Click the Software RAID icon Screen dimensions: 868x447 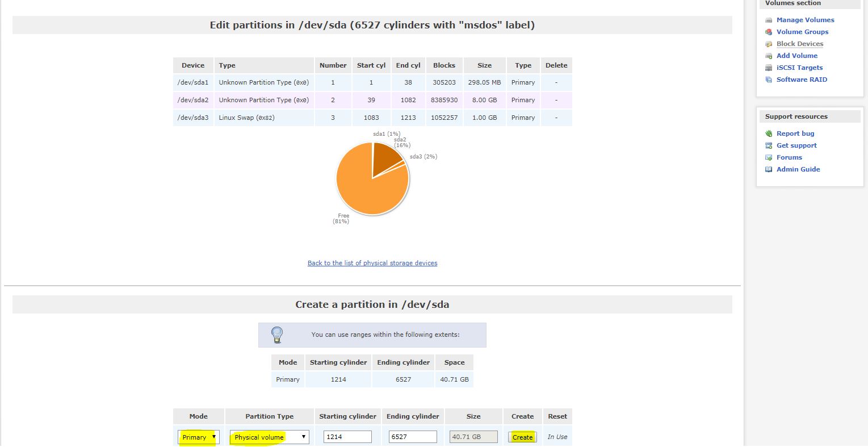[769, 80]
